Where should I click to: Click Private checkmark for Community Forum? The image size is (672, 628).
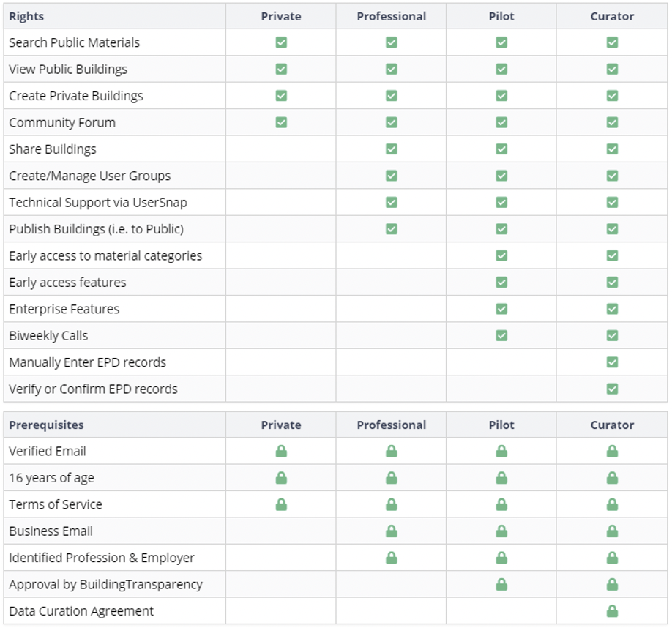pos(281,122)
